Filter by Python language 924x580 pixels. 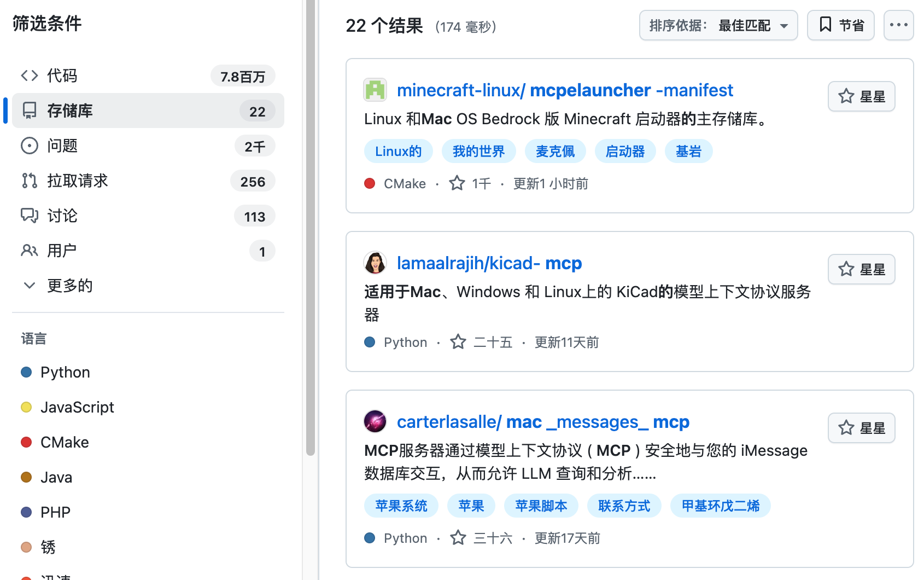[65, 372]
